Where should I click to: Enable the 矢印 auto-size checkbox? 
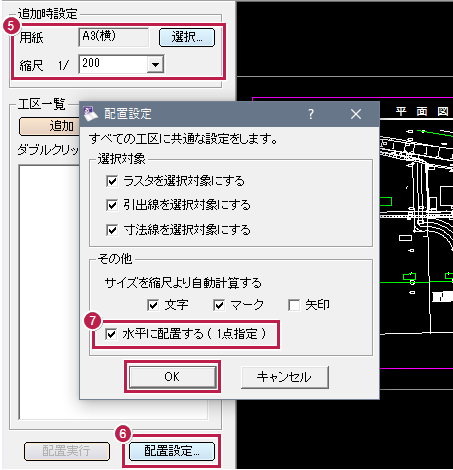click(x=294, y=305)
